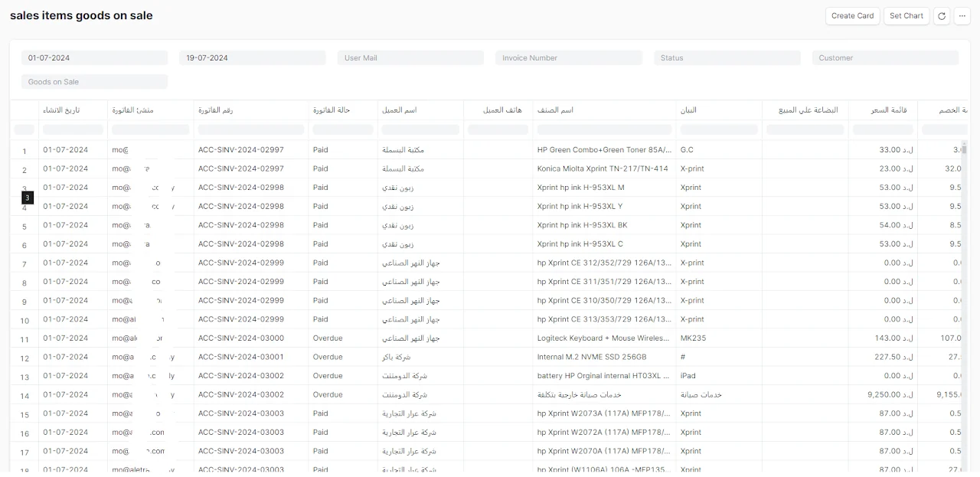Click description MK235
The height and width of the screenshot is (477, 980).
[x=693, y=338]
